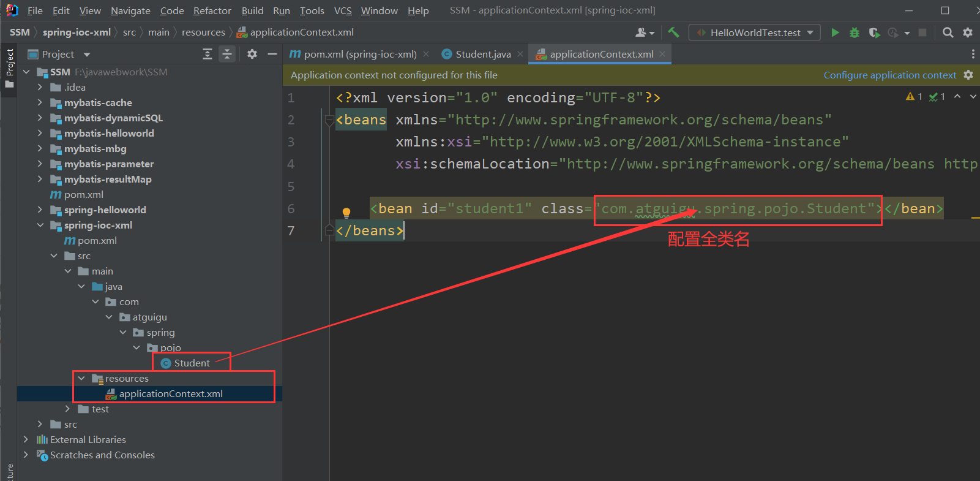980x481 pixels.
Task: Close the Student.java editor tab
Action: [520, 54]
